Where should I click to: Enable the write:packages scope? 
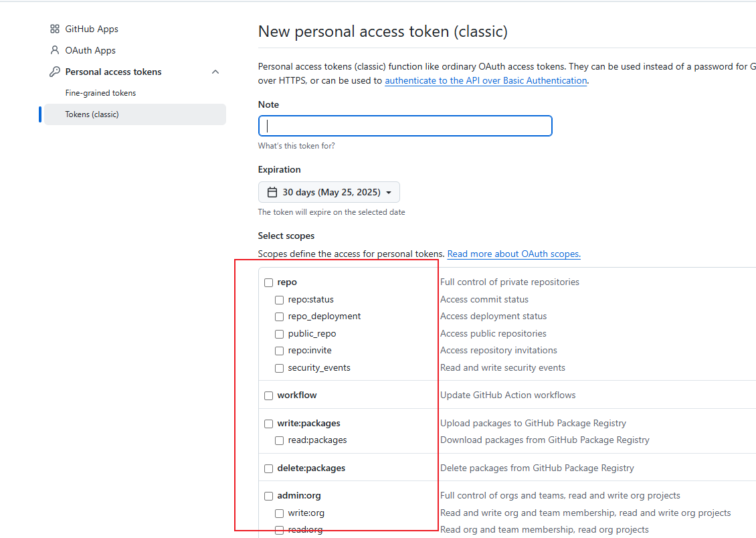pyautogui.click(x=268, y=423)
